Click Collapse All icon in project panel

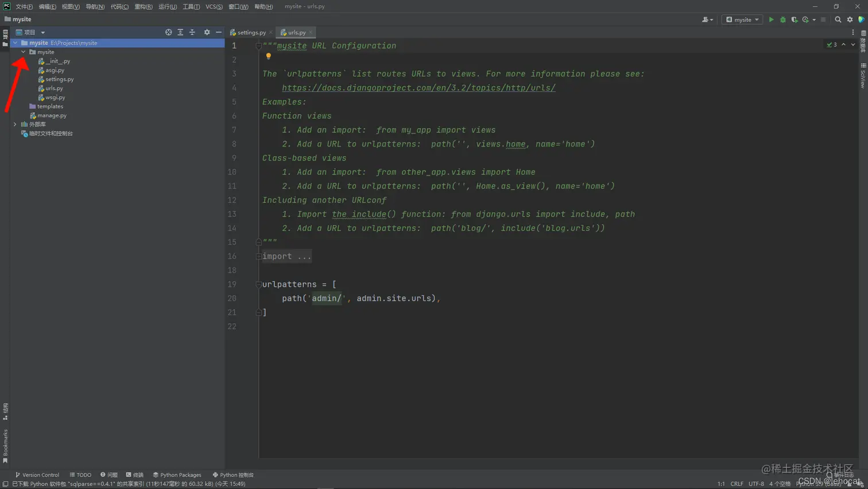[x=192, y=32]
